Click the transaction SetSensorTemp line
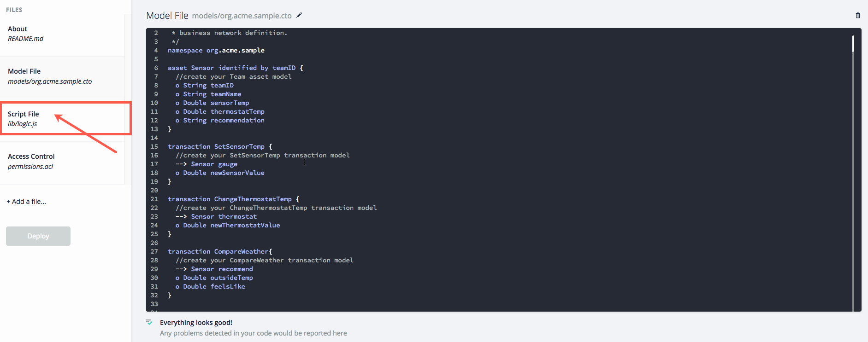Screen dimensions: 868x342 [x=220, y=146]
